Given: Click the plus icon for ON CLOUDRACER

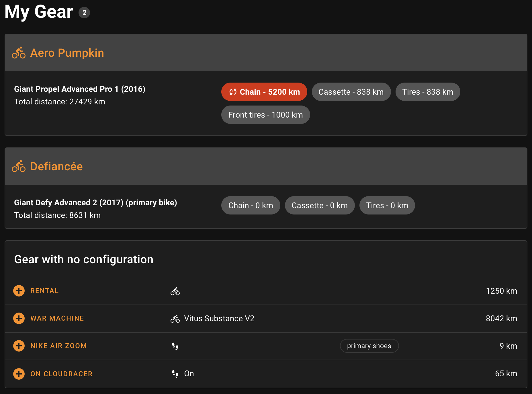Looking at the screenshot, I should [19, 374].
